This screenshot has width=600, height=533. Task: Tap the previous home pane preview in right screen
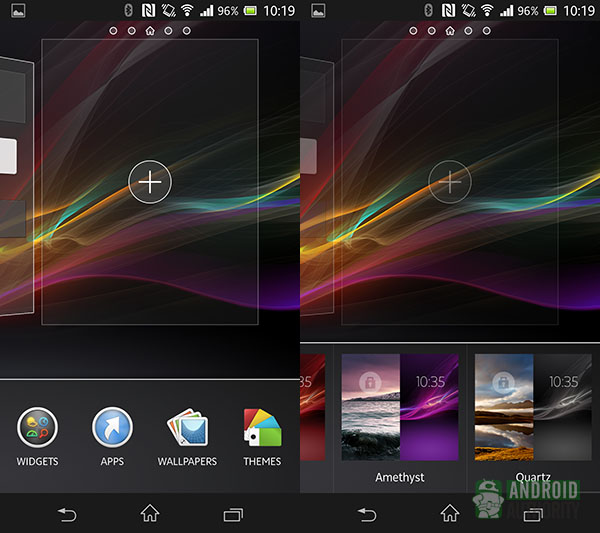[x=317, y=186]
